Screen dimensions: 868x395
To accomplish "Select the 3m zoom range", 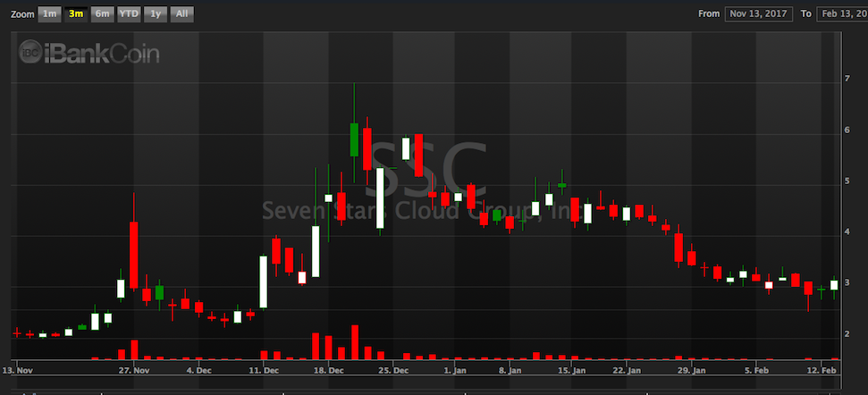I will [x=76, y=13].
